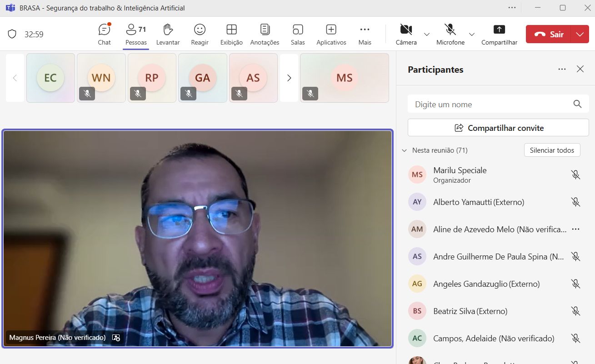Unmute the Microfone
595x364 pixels.
[x=450, y=35]
